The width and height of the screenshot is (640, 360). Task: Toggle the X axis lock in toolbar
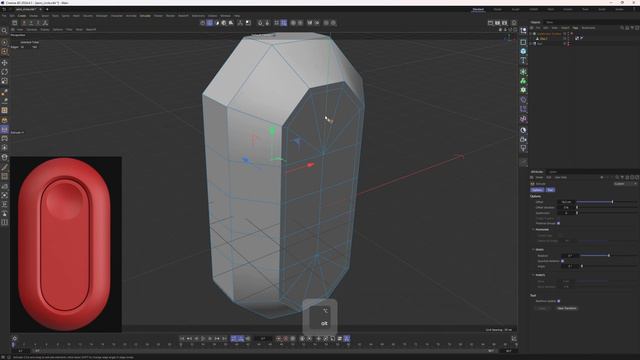click(x=24, y=23)
